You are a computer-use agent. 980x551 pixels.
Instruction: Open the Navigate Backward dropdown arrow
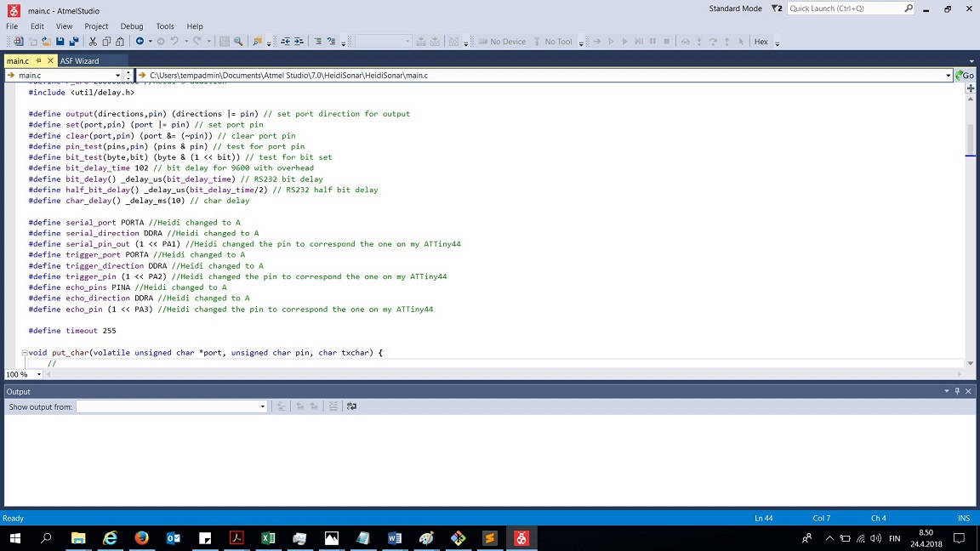point(150,41)
